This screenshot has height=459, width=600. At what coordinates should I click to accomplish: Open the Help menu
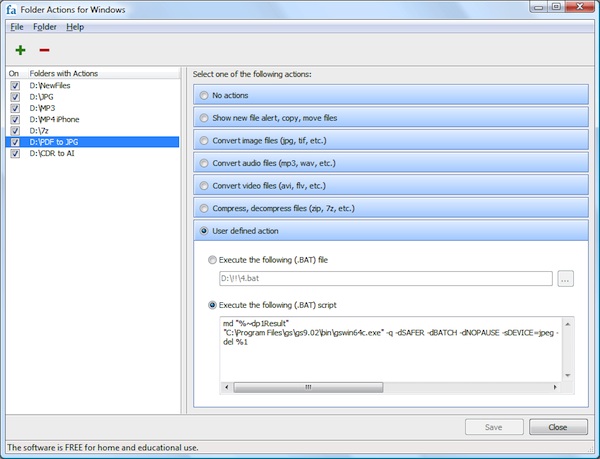[75, 27]
